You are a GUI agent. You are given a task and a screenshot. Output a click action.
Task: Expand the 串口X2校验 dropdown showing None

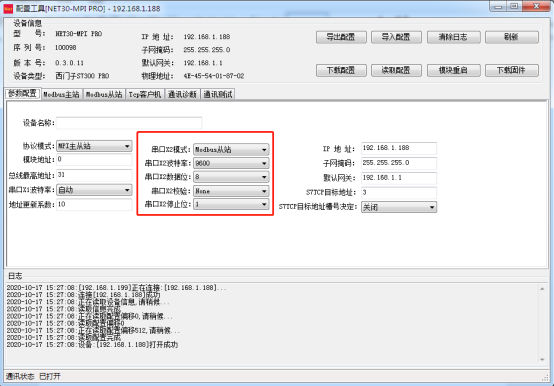click(231, 191)
